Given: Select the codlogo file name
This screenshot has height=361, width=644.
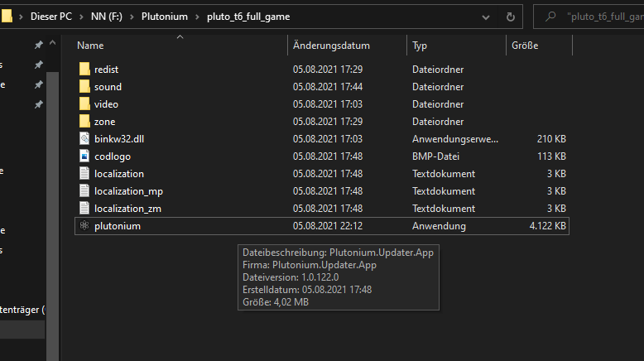Looking at the screenshot, I should click(x=113, y=156).
